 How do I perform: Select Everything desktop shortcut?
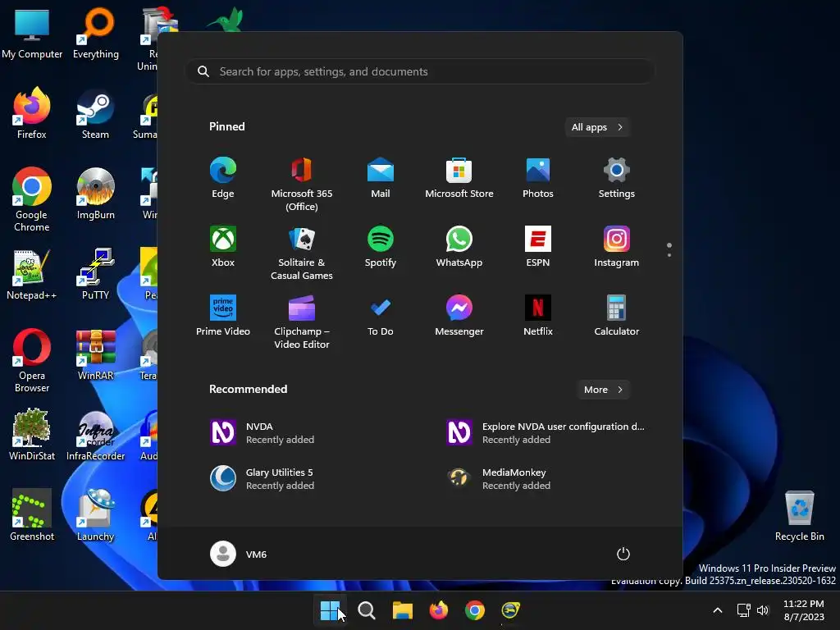click(x=96, y=34)
